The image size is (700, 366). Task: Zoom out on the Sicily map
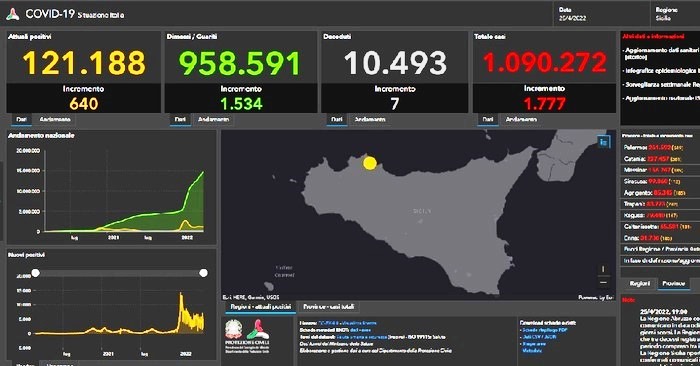pos(603,282)
